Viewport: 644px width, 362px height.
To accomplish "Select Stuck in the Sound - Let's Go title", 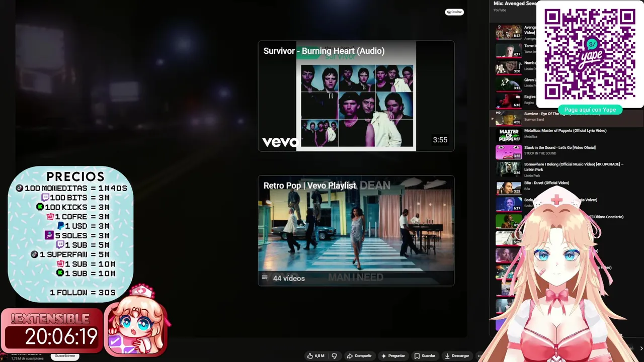I will coord(559,148).
